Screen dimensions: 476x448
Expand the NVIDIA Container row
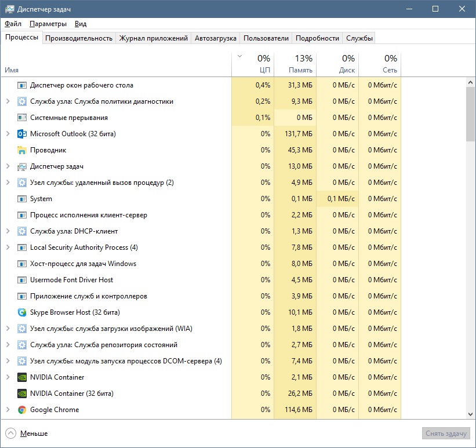pos(8,377)
